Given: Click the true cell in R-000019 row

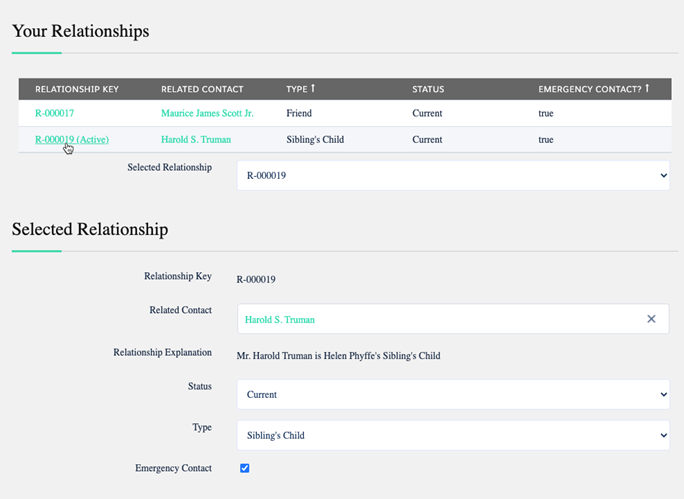Looking at the screenshot, I should 546,140.
